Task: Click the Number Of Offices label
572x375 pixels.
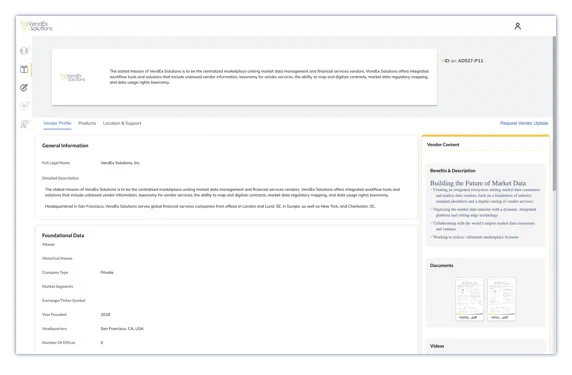Action: tap(58, 343)
